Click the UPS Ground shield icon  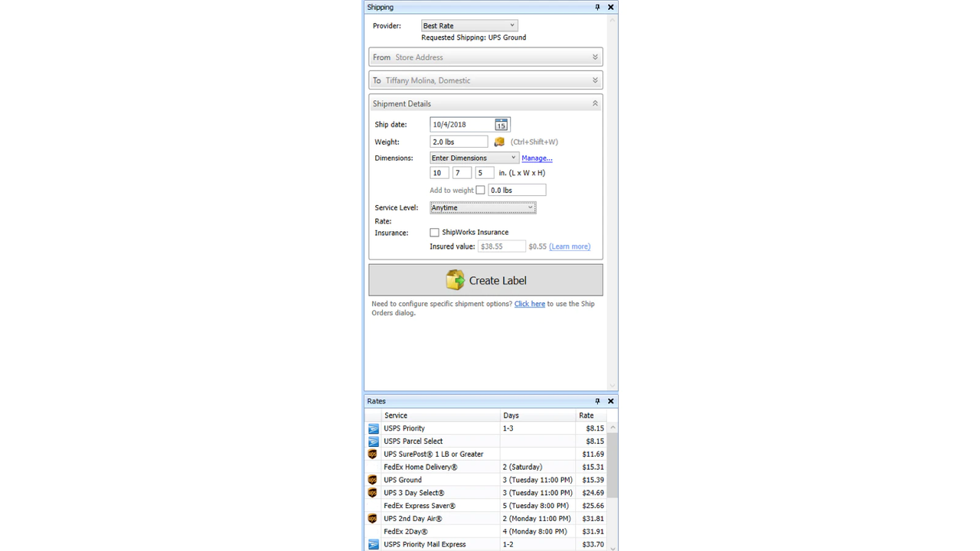(373, 479)
